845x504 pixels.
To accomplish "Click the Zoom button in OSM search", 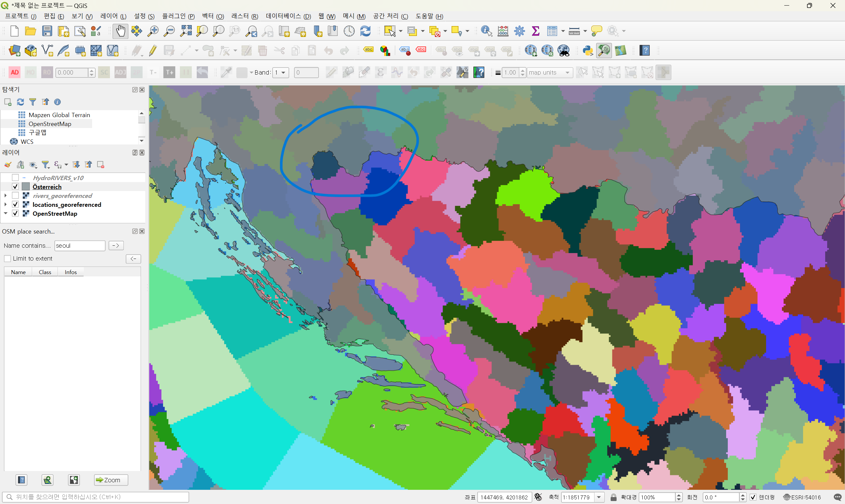I will coord(111,480).
